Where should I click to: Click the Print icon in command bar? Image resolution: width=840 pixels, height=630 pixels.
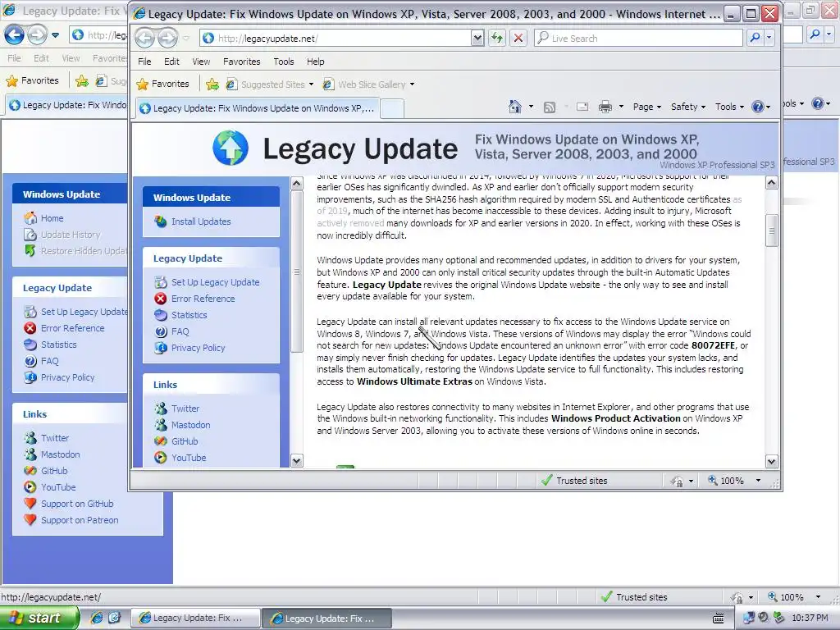[x=605, y=107]
